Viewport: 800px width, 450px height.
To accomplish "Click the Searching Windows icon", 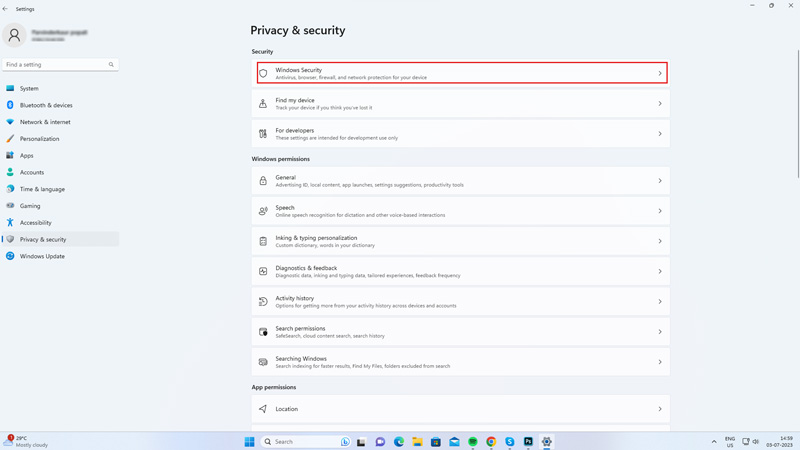I will [x=263, y=362].
